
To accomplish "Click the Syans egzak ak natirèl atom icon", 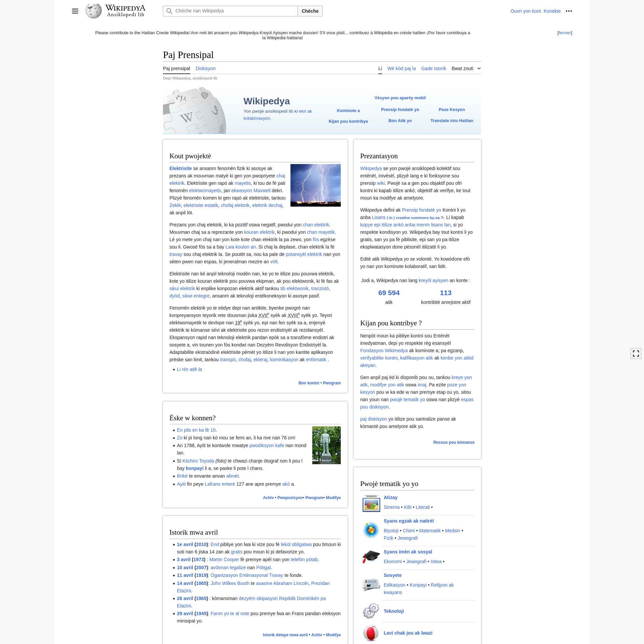I will (371, 530).
